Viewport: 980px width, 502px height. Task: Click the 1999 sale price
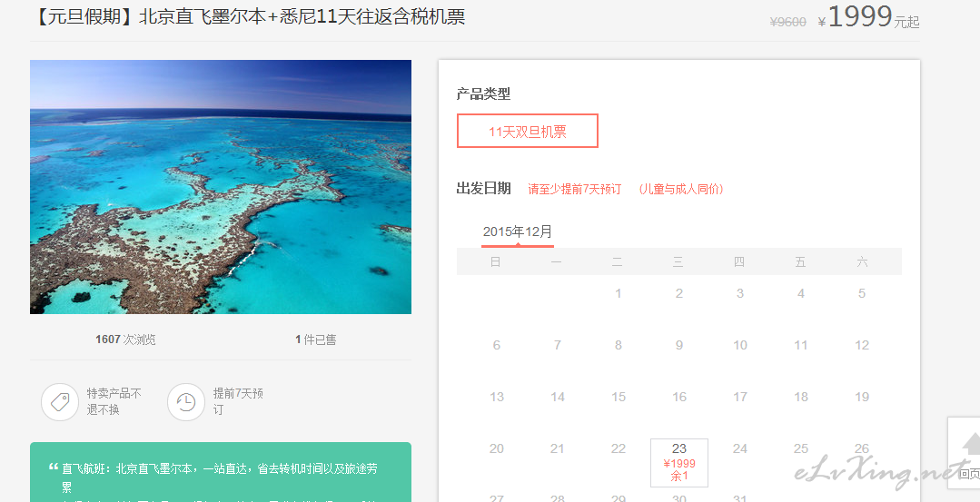pyautogui.click(x=859, y=16)
